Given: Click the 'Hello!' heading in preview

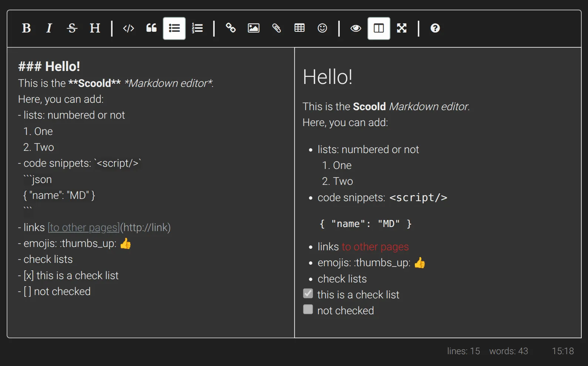Looking at the screenshot, I should 327,77.
